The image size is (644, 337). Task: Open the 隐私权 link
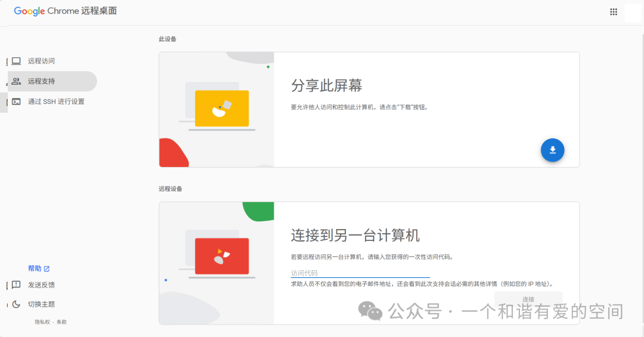click(x=42, y=322)
